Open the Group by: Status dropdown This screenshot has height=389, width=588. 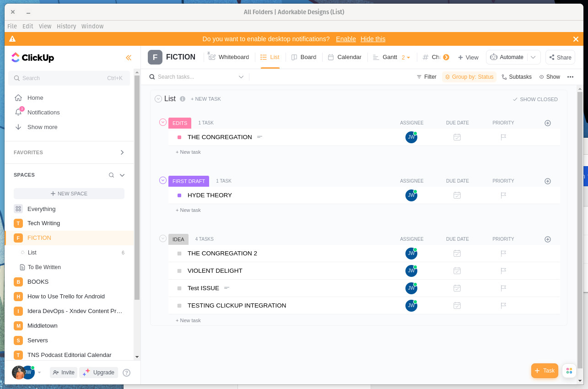[469, 77]
